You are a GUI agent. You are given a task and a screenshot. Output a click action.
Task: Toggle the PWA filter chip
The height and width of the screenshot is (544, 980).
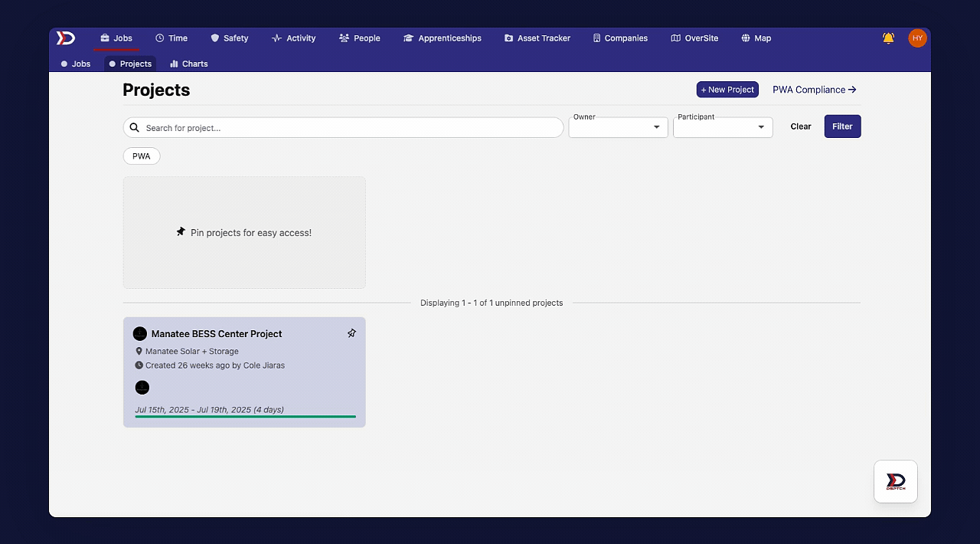click(x=142, y=156)
